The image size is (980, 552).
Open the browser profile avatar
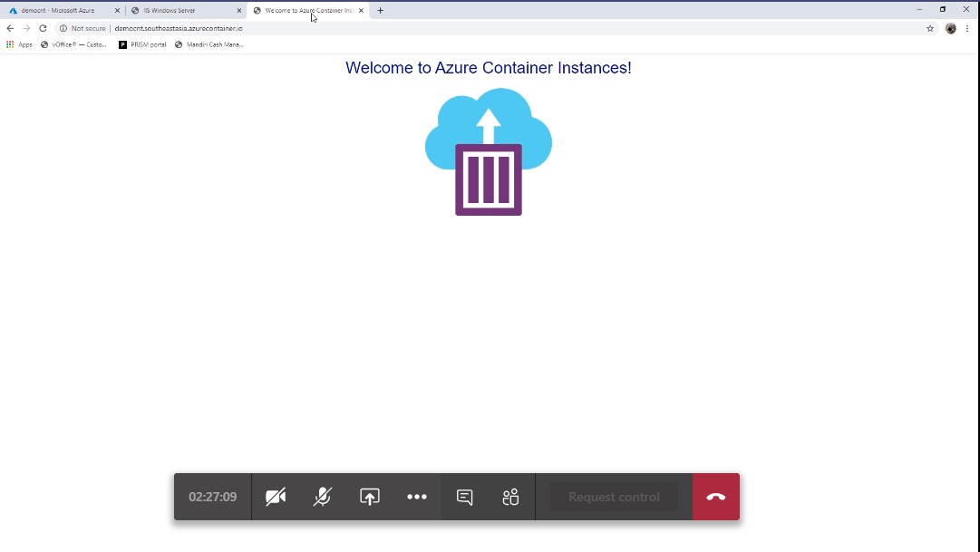click(951, 28)
